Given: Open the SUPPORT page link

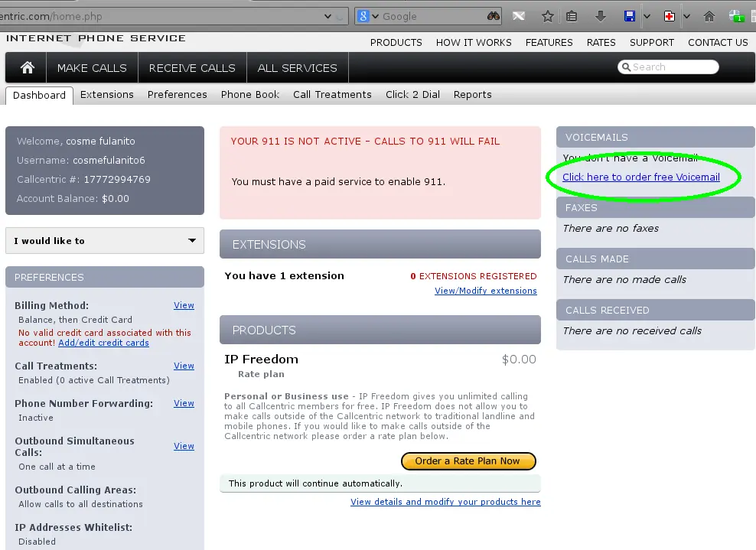Looking at the screenshot, I should point(651,42).
